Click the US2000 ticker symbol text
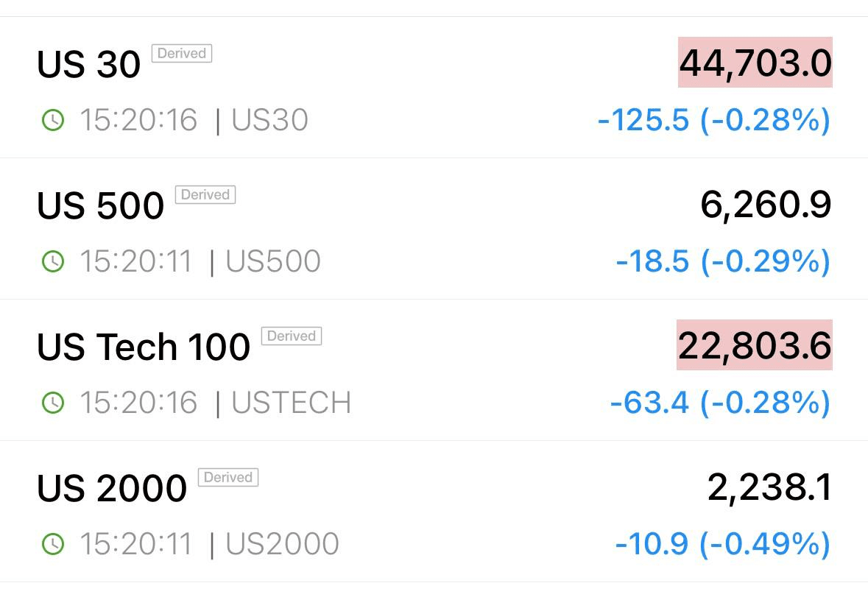This screenshot has height=597, width=868. click(282, 544)
